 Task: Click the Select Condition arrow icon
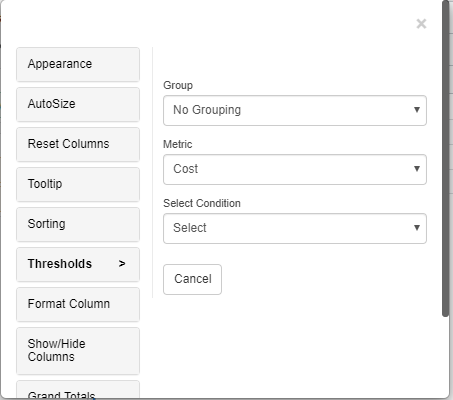pyautogui.click(x=417, y=228)
